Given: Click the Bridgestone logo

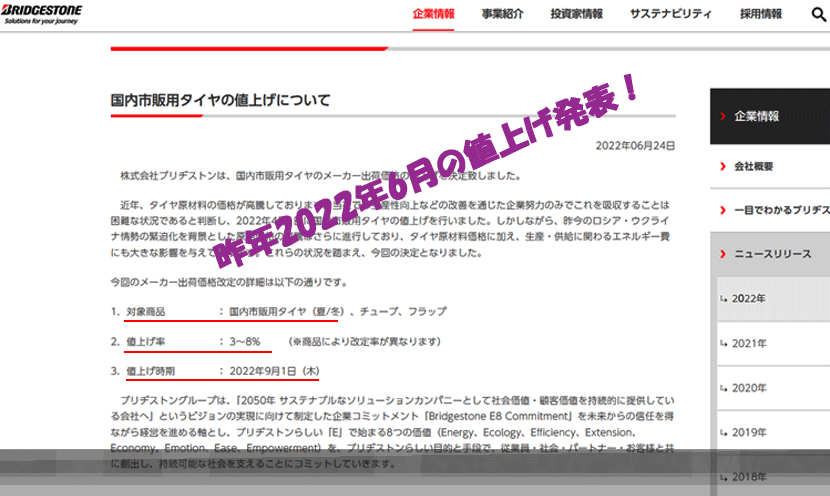Looking at the screenshot, I should pyautogui.click(x=42, y=14).
